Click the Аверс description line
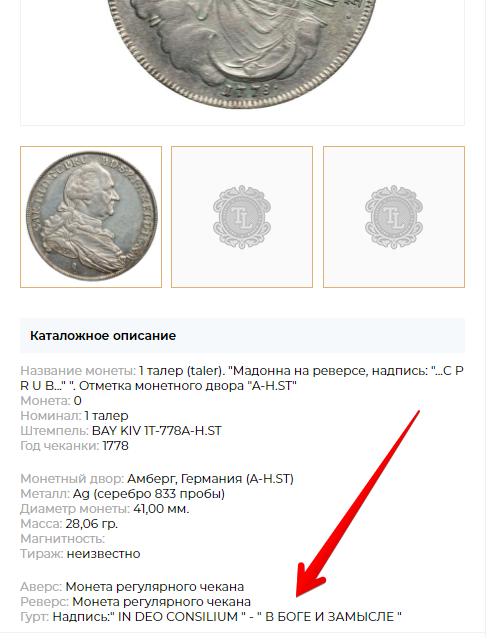Viewport: 491px width, 638px height. click(132, 587)
